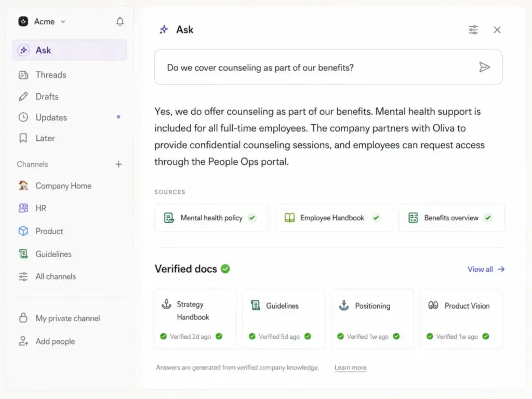Viewport: 532px width, 399px height.
Task: Click 'Verified 5d ago' text
Action: 279,337
